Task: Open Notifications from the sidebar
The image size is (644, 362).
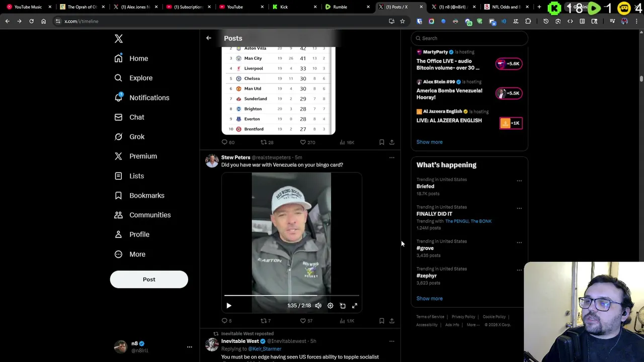Action: click(142, 98)
